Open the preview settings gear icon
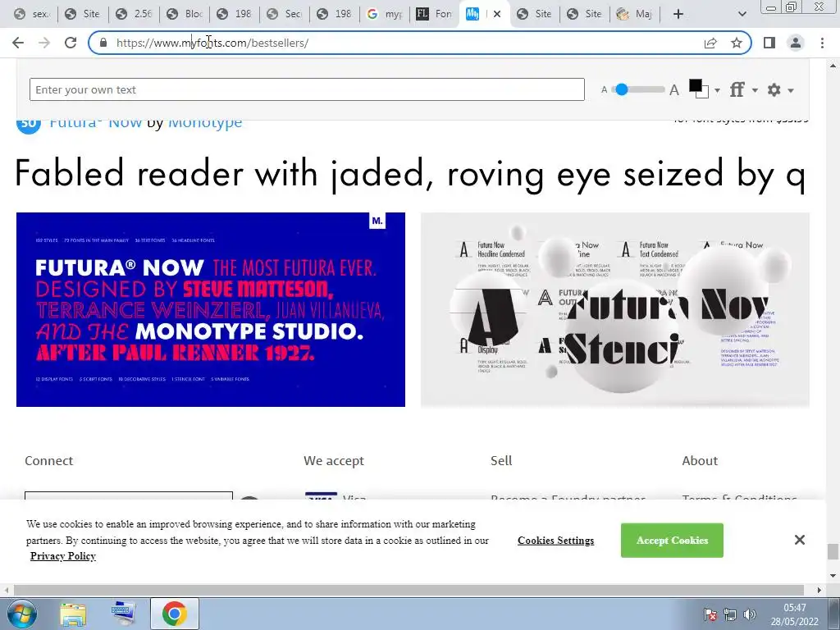840x630 pixels. pos(774,89)
